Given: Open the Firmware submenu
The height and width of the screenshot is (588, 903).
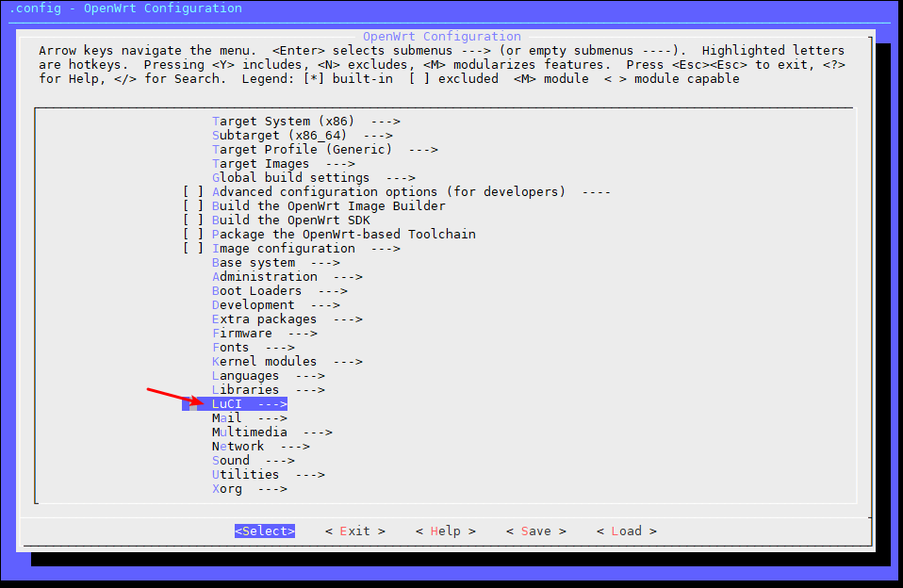Looking at the screenshot, I should (250, 333).
